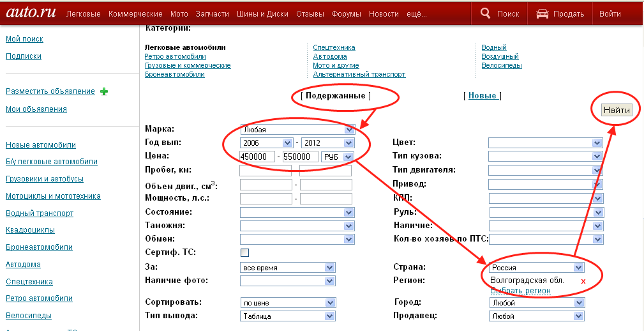Open the Выбрать регион link
644x331 pixels.
pyautogui.click(x=520, y=291)
